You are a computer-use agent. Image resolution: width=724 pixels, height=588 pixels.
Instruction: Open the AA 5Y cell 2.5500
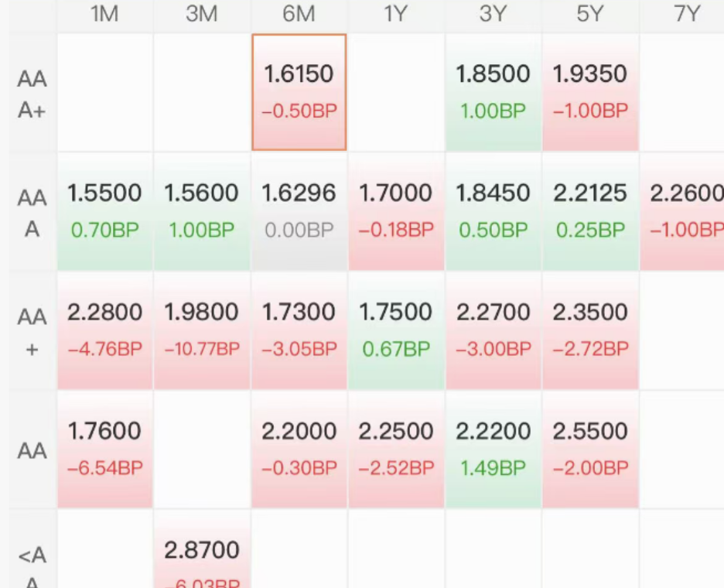click(x=590, y=450)
